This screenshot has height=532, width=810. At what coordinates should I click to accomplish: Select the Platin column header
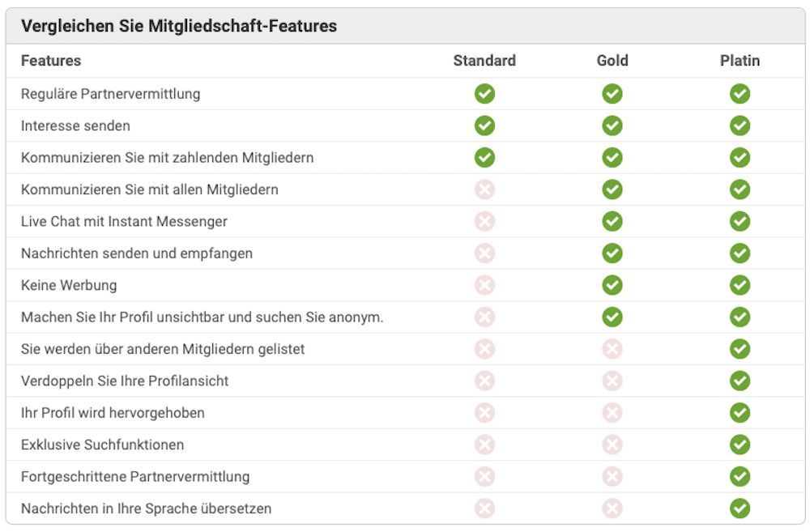[740, 61]
